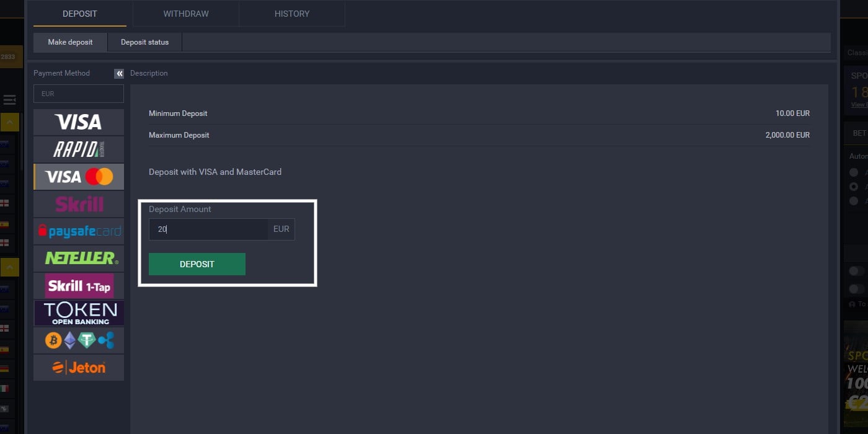Click the 'Minimum Deposit' label
This screenshot has width=868, height=434.
coord(178,113)
